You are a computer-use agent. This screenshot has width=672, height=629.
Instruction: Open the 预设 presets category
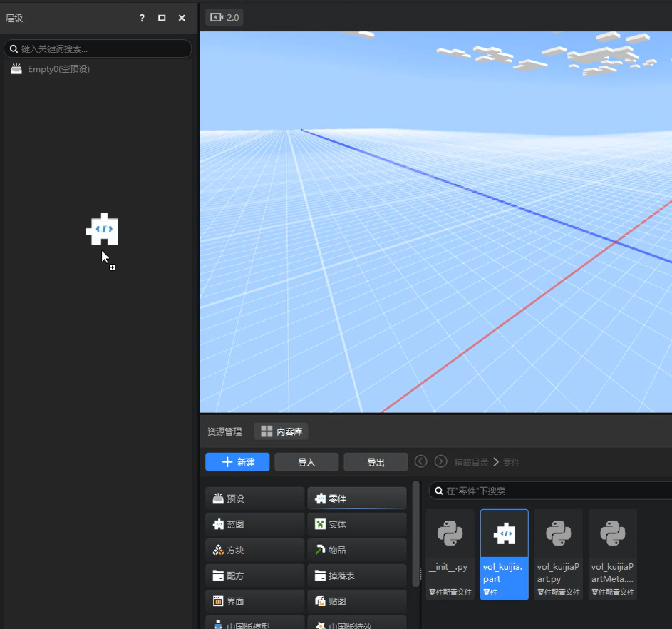255,498
